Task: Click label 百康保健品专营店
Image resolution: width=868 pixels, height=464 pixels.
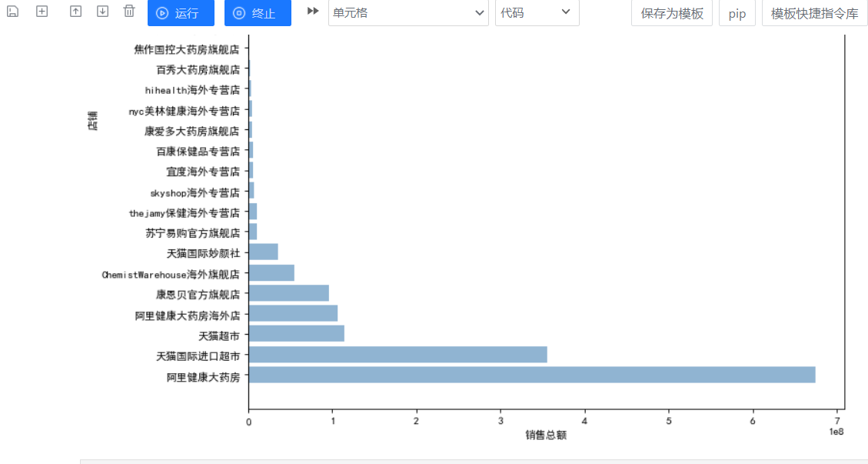Action: 198,152
